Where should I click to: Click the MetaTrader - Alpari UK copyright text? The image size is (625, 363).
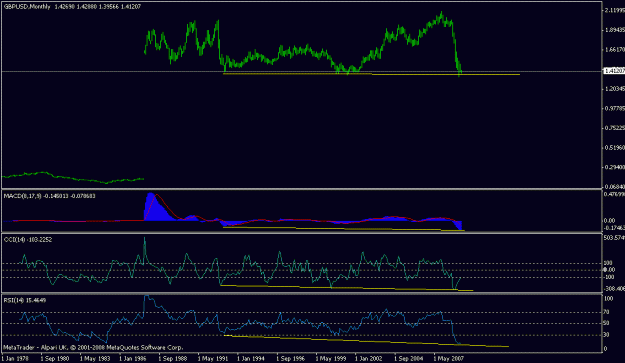point(93,347)
